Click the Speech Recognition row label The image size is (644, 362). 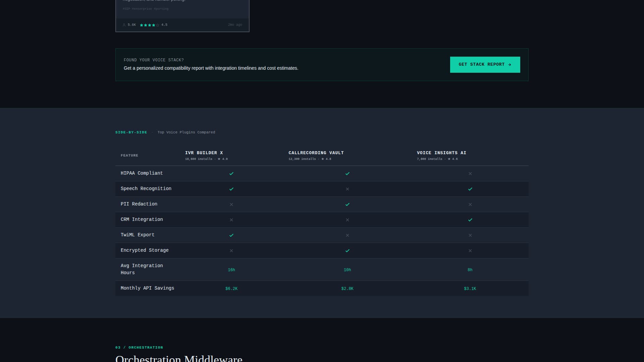pyautogui.click(x=146, y=189)
